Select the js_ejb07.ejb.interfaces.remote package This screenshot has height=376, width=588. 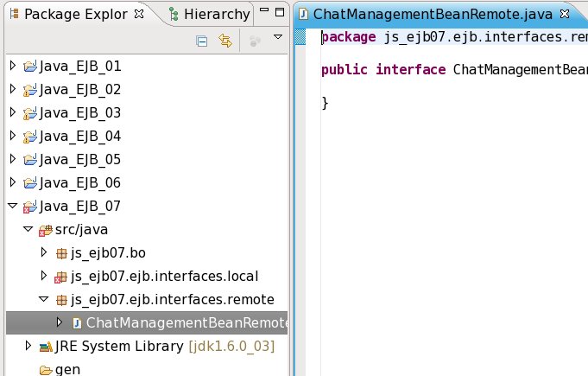coord(172,300)
